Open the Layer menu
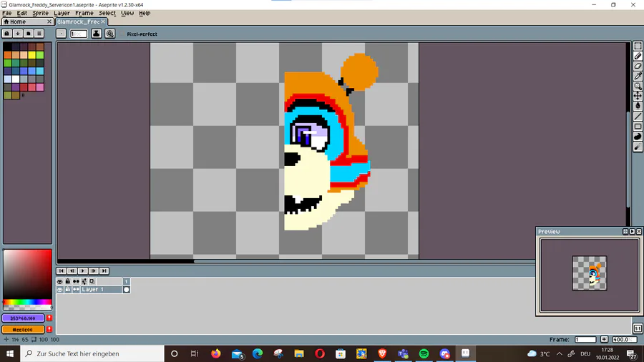 [62, 13]
